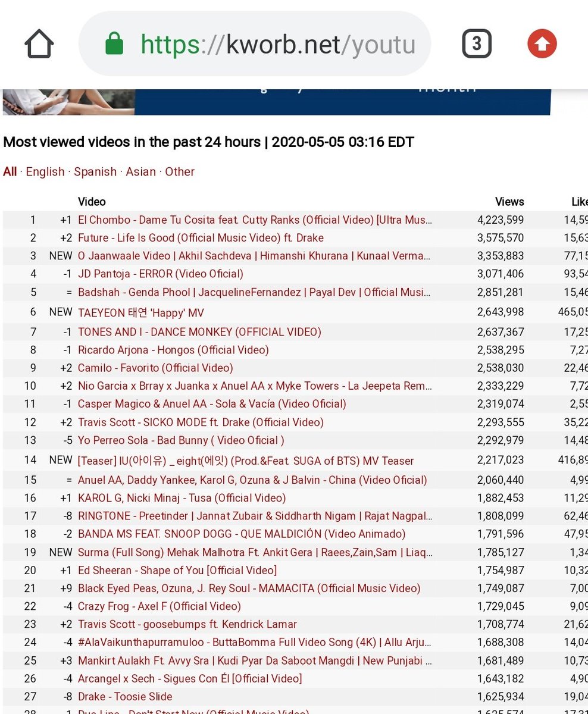Click +9 change in MAMACITA row
The image size is (588, 714).
66,588
